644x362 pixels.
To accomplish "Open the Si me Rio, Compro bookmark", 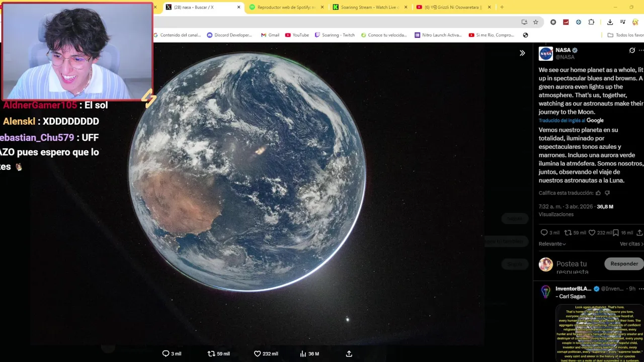I will (x=492, y=35).
